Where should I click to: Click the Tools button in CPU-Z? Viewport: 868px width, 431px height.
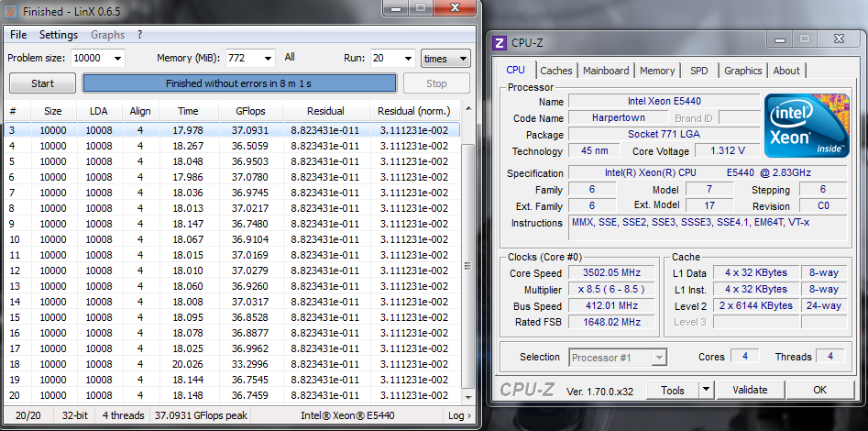[x=672, y=390]
